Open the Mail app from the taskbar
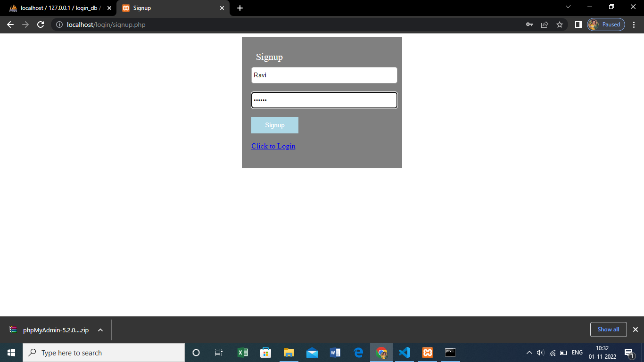Viewport: 644px width, 362px height. point(312,352)
